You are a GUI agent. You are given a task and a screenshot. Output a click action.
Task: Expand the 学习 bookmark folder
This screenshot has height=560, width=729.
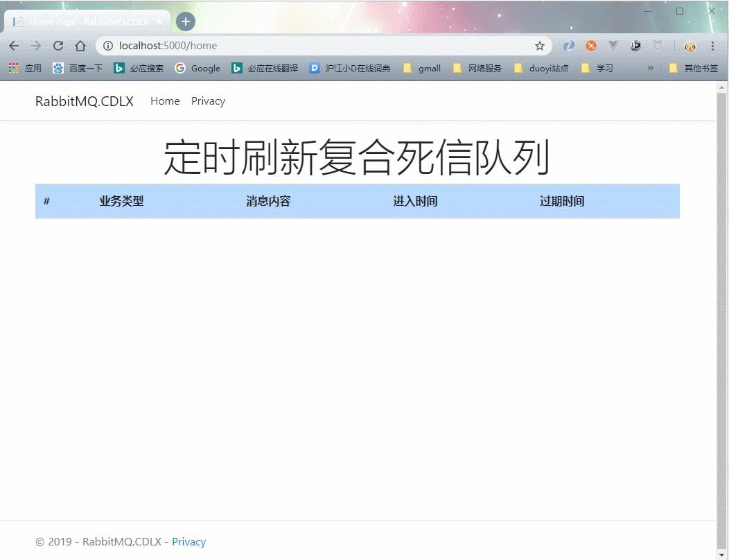(597, 69)
